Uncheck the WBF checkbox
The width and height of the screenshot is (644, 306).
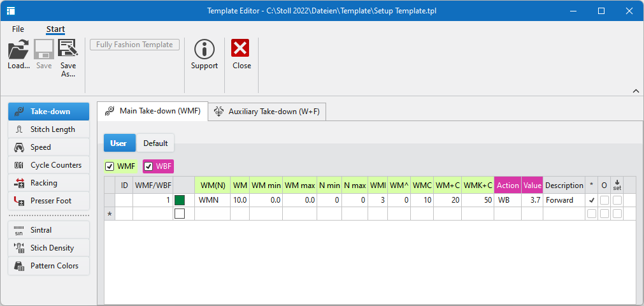(x=149, y=166)
